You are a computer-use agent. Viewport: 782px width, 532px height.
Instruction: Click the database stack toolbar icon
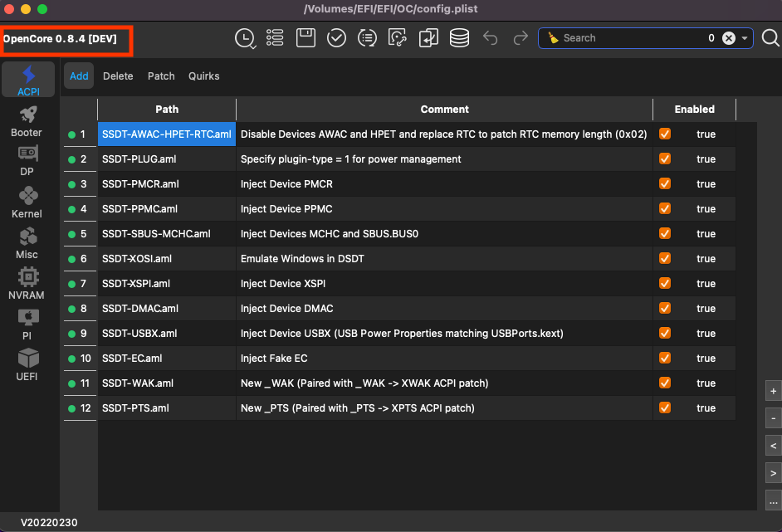[459, 38]
